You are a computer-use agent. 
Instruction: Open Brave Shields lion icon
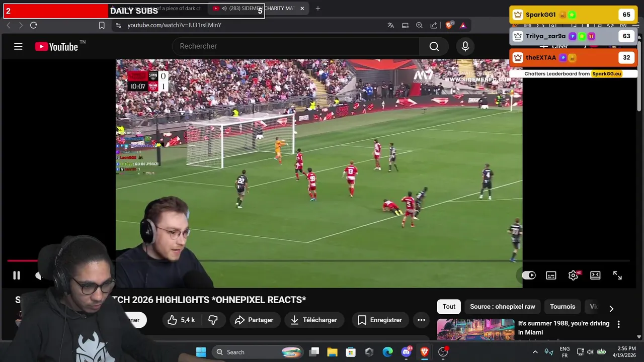tap(449, 25)
